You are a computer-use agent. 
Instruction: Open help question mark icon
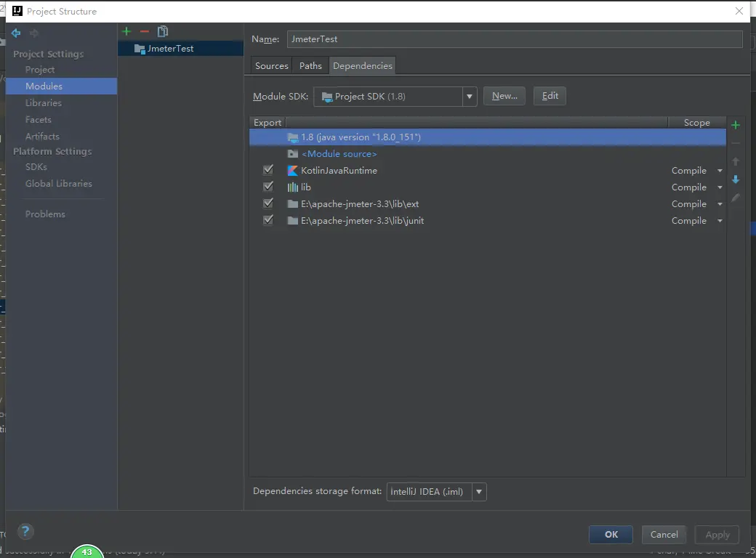point(25,532)
